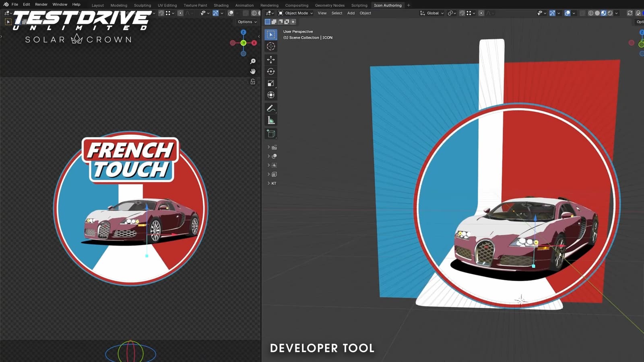Open the File menu

pos(15,4)
